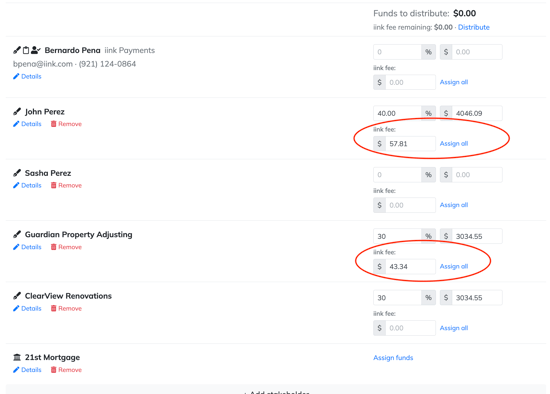Open Details for Guardian Property Adjusting
This screenshot has height=394, width=550.
[27, 247]
